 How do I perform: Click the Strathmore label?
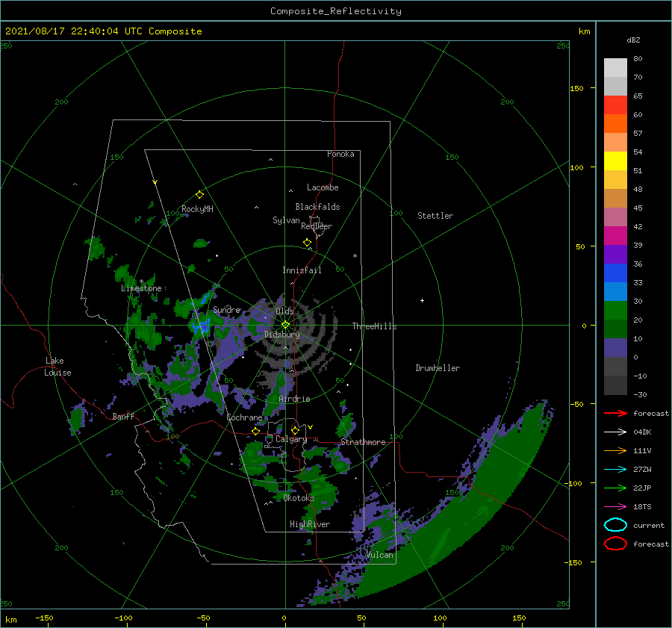click(x=363, y=442)
